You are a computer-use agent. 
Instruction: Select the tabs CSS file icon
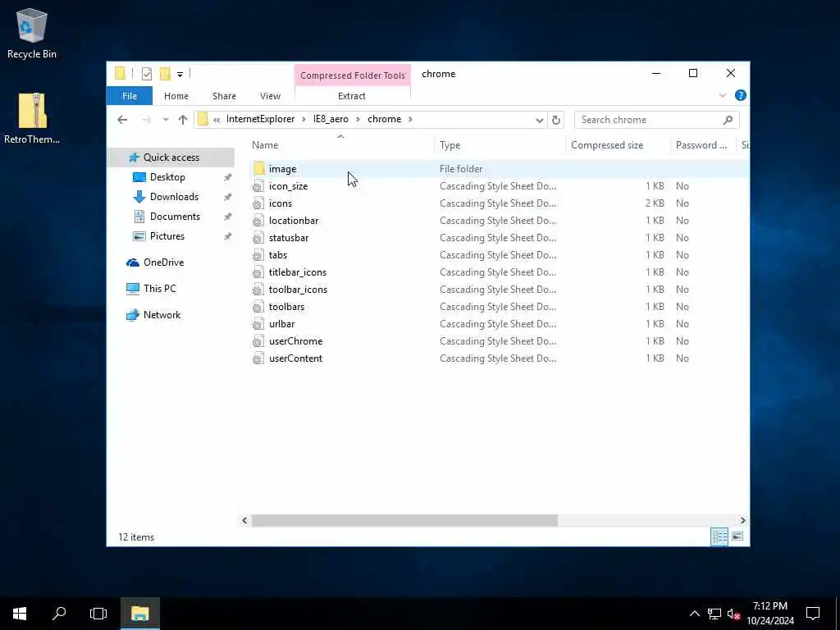coord(258,254)
